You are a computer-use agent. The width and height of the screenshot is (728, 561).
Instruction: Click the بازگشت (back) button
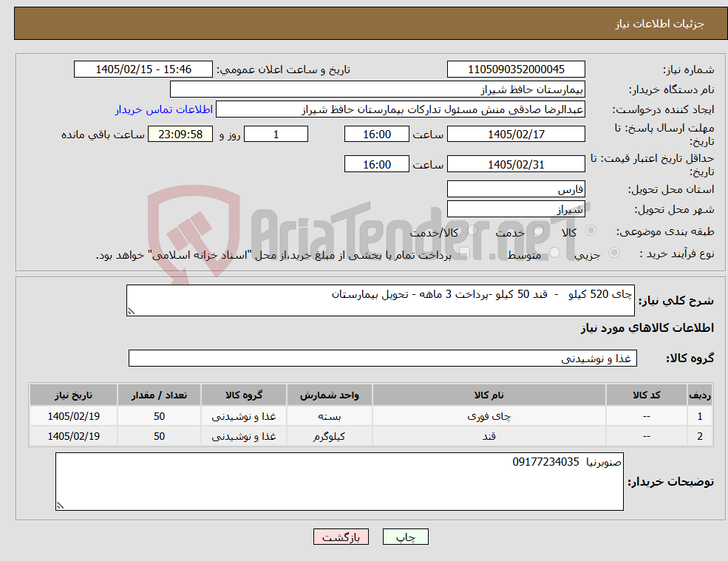click(341, 537)
